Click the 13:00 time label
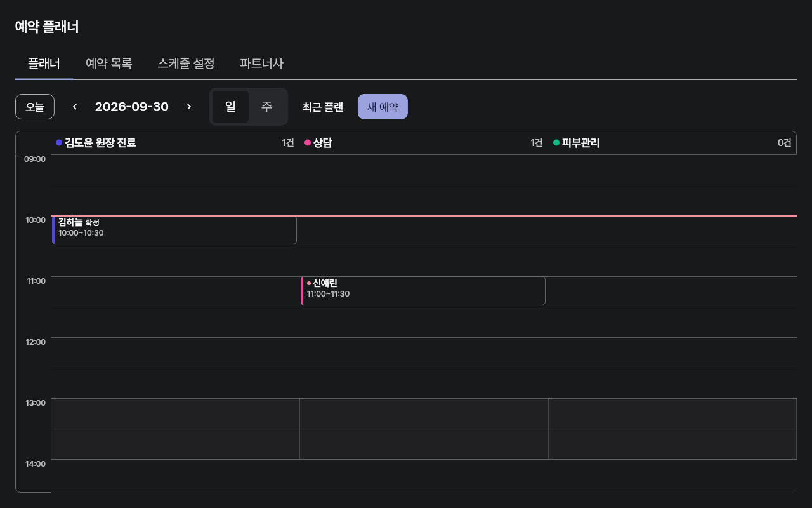 36,403
